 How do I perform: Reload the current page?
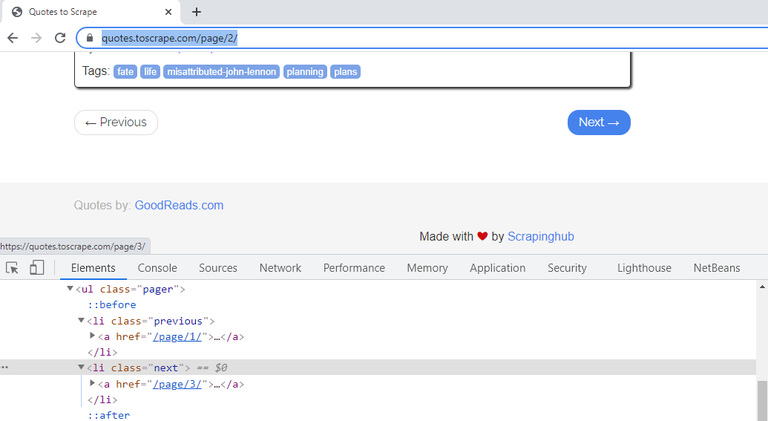point(60,38)
